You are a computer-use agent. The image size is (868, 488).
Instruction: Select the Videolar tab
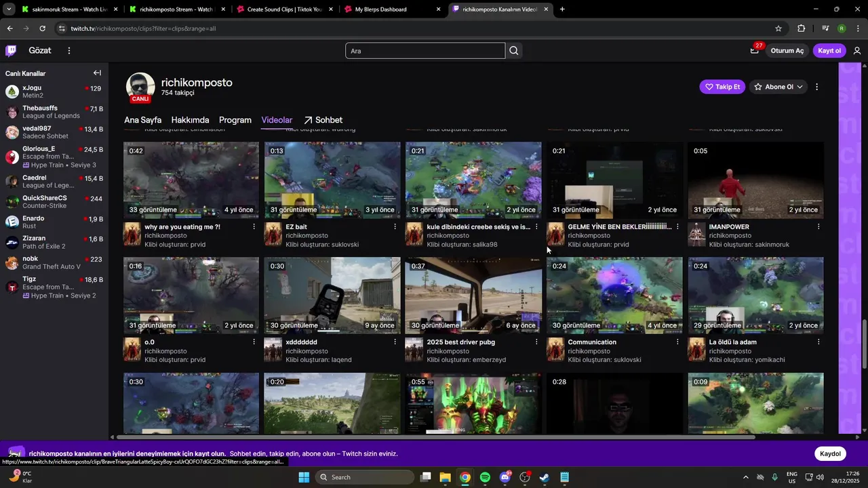point(277,120)
